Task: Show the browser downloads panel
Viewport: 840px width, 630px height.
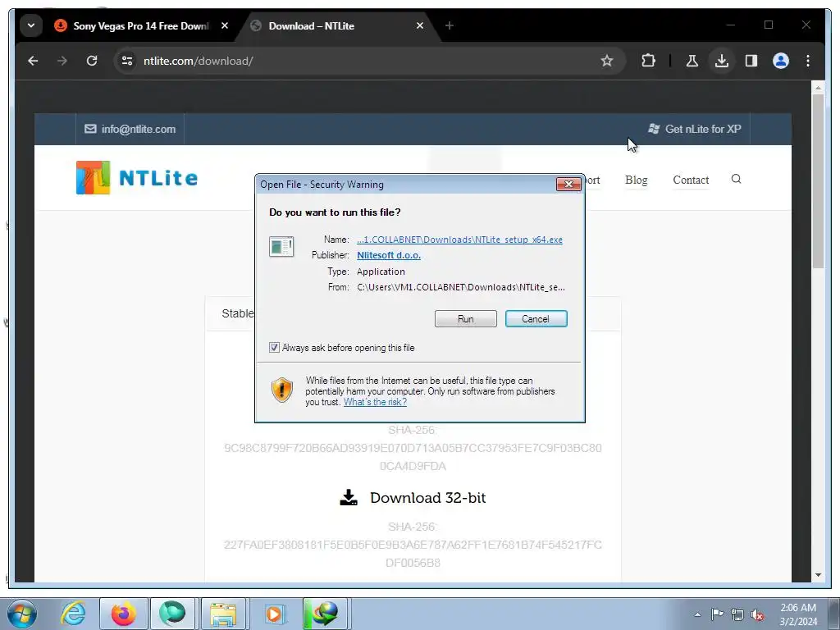Action: coord(722,61)
